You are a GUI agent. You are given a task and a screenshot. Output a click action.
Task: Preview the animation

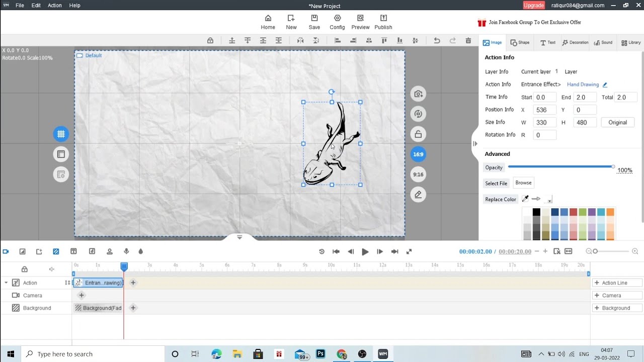coord(360,22)
